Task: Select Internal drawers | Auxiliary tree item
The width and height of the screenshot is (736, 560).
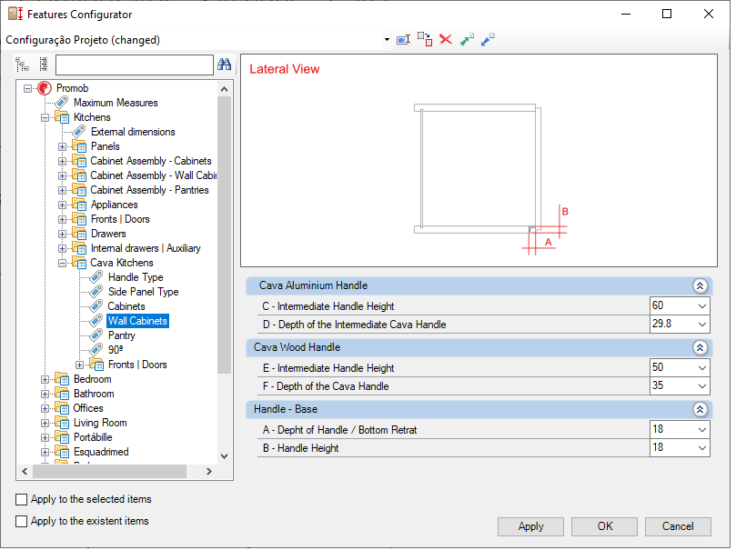Action: point(146,248)
